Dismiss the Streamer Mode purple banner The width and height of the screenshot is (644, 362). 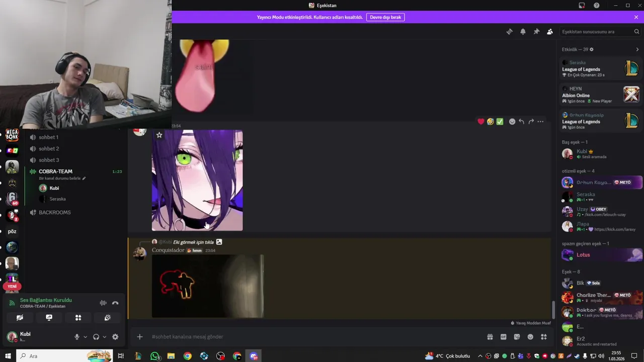tap(636, 17)
